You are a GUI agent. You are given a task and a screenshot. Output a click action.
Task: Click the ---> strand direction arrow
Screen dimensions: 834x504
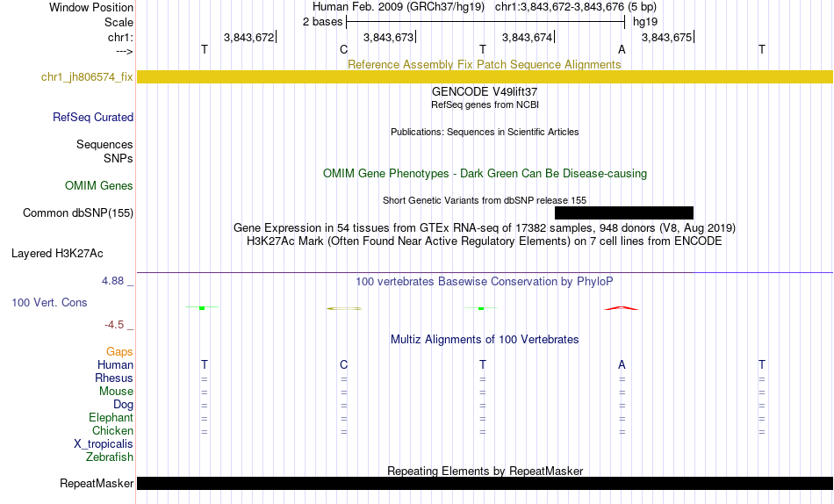tap(124, 51)
